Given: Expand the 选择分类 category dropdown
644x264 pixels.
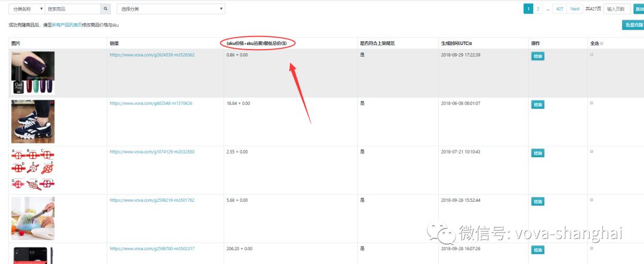Looking at the screenshot, I should (171, 8).
